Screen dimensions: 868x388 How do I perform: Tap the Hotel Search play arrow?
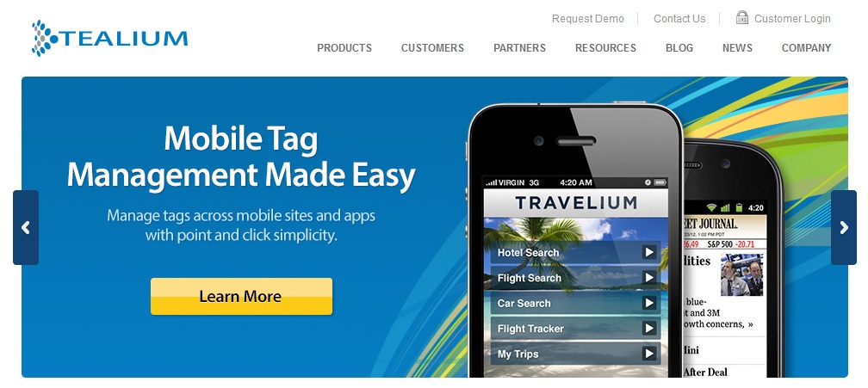(648, 253)
